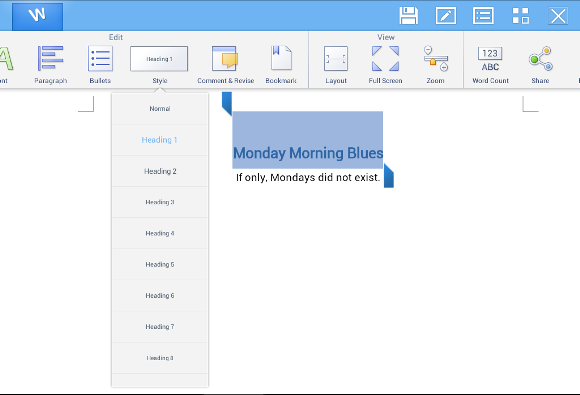Toggle edit mode with pencil icon
Screen dimensions: 580x395
pos(446,16)
